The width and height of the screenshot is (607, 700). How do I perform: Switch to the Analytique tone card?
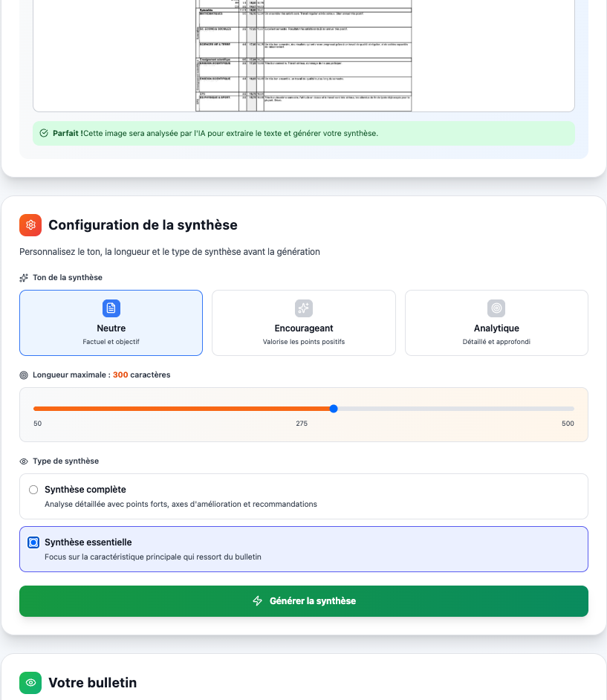pyautogui.click(x=496, y=323)
